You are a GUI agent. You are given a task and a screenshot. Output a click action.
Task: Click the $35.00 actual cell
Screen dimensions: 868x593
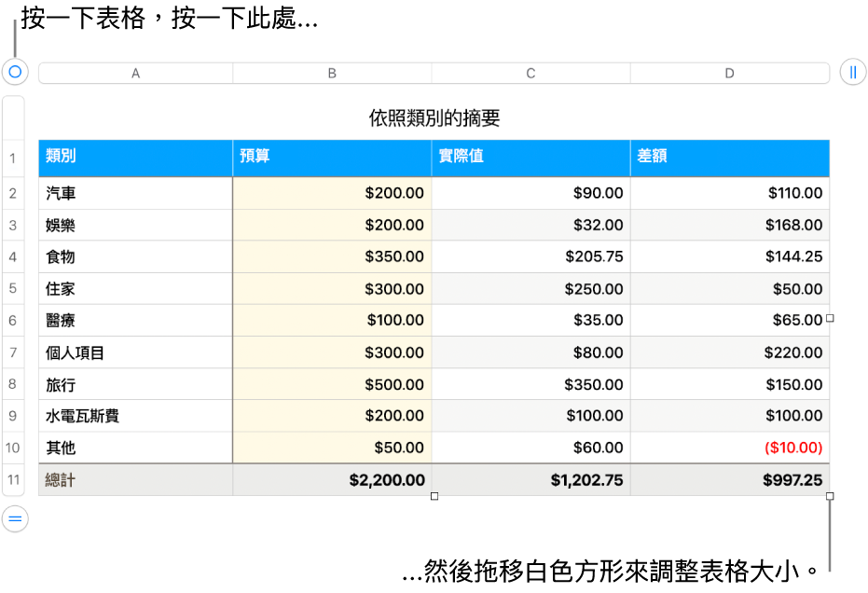[530, 320]
